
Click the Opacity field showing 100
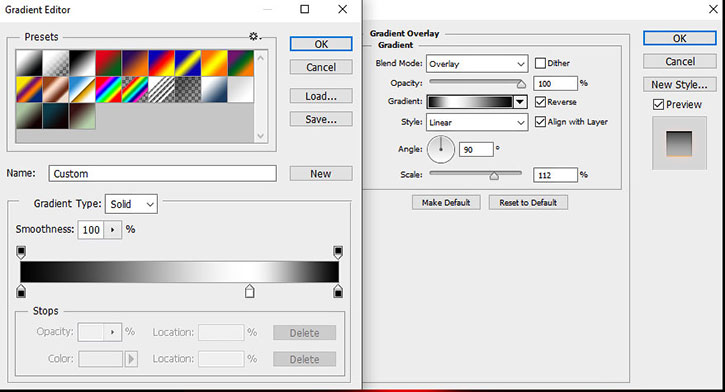tap(555, 84)
